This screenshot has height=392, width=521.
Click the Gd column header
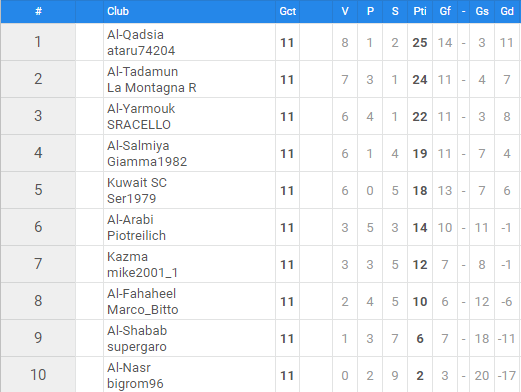click(x=507, y=11)
